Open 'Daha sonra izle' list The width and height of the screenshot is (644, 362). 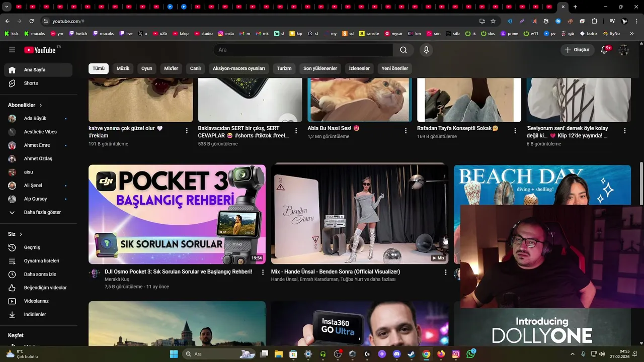[38, 275]
